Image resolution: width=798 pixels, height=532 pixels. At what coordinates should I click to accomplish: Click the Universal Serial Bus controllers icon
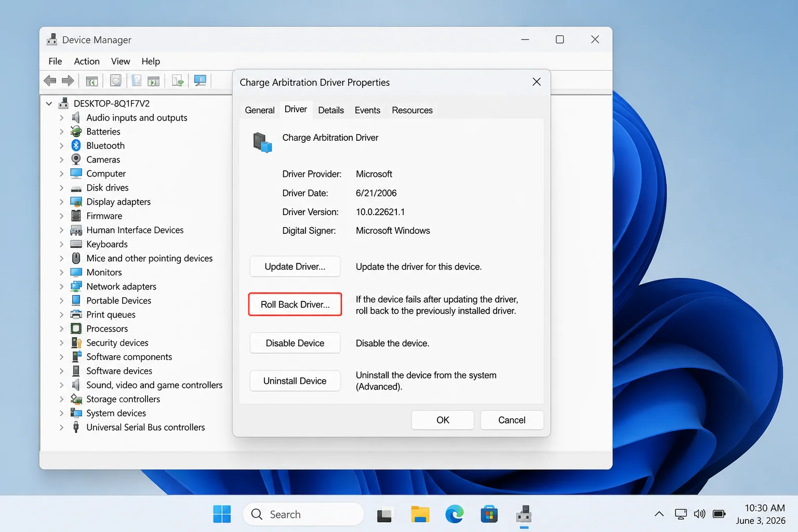pyautogui.click(x=76, y=427)
